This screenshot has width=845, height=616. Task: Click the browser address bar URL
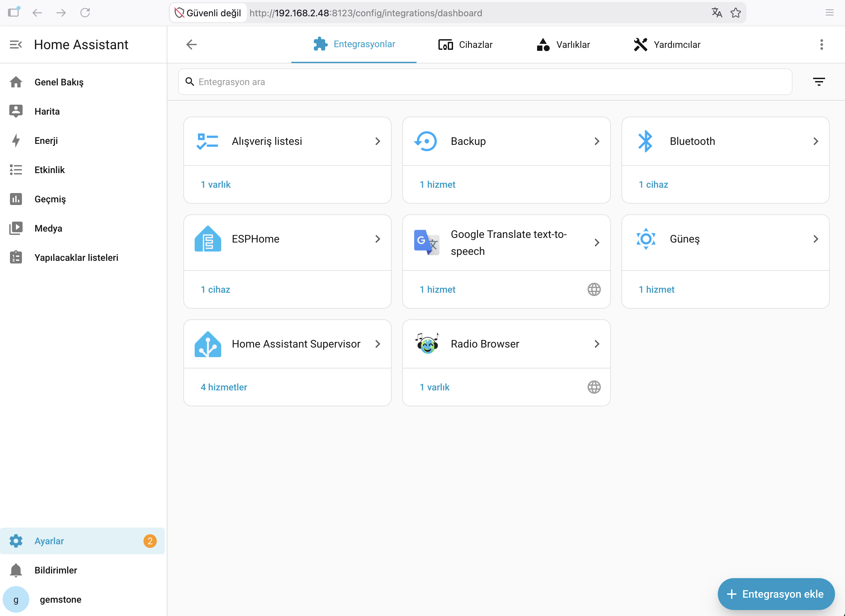click(365, 13)
